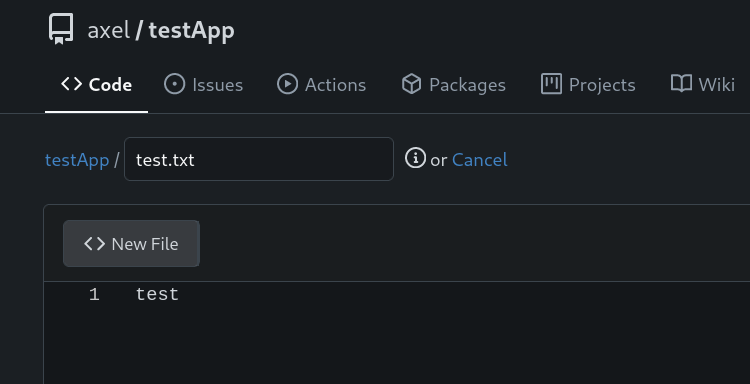Open the Packages tab
Screen dimensions: 750x384
coord(453,84)
